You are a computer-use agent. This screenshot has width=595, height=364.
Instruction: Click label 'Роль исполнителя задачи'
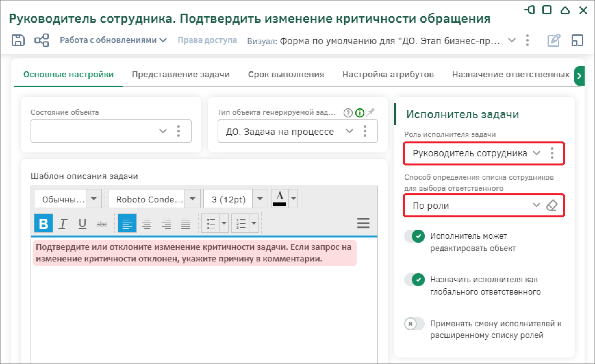click(450, 134)
